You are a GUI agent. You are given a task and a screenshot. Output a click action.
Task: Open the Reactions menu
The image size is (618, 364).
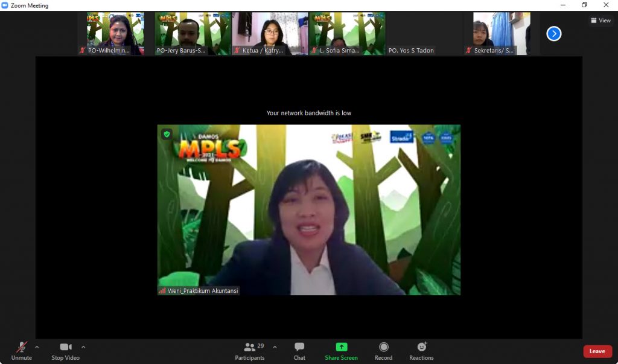[421, 351]
